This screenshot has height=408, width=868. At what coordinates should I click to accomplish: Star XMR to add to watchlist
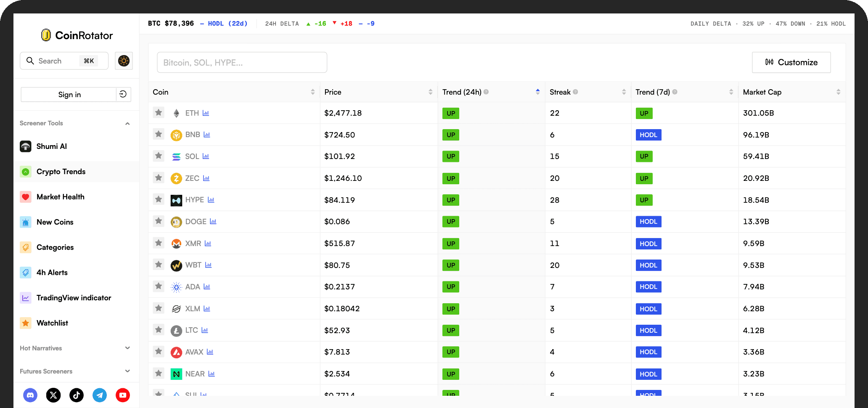[159, 243]
